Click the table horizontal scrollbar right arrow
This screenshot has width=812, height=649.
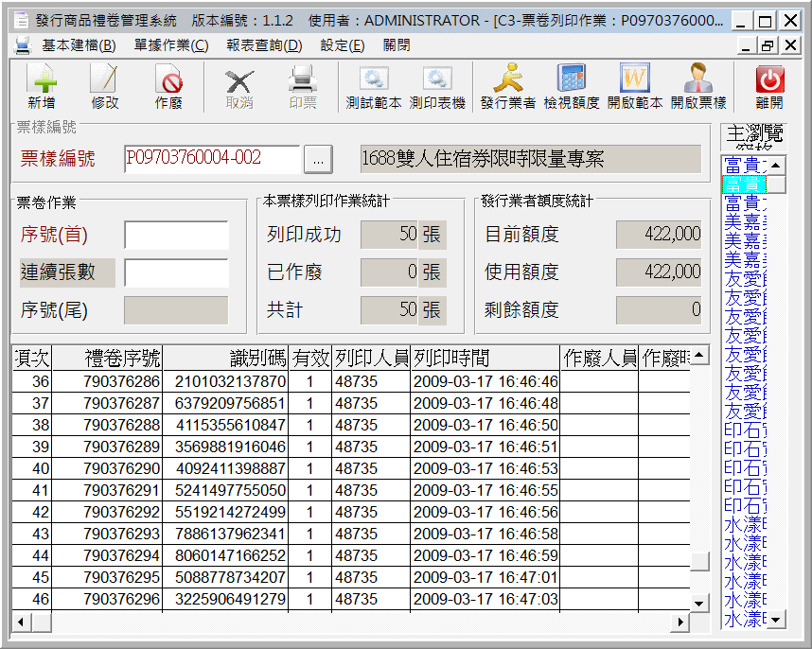(x=680, y=622)
